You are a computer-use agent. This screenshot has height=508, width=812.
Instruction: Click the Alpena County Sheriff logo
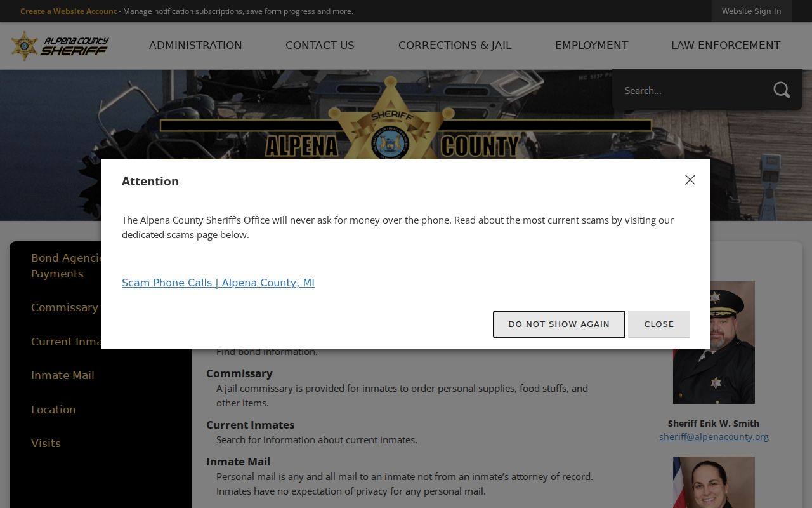(60, 46)
